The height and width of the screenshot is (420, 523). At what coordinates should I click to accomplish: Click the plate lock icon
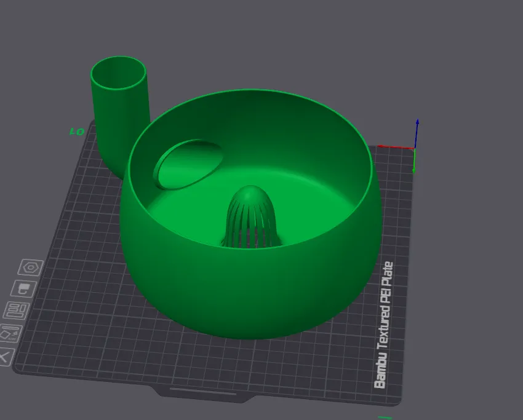[x=23, y=288]
